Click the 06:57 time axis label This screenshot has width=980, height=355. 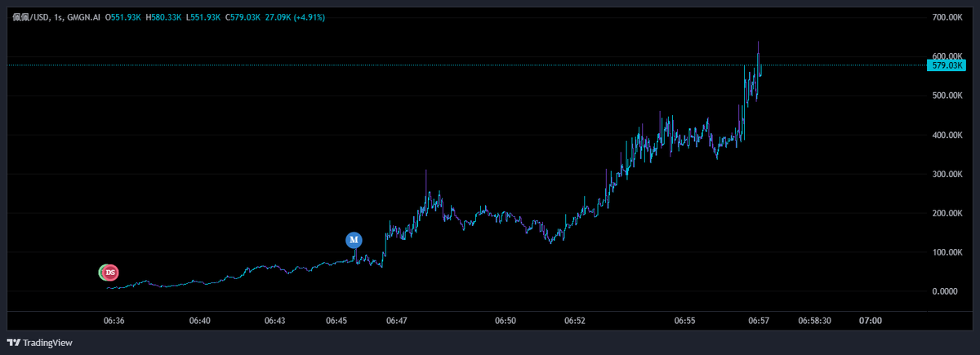(759, 322)
